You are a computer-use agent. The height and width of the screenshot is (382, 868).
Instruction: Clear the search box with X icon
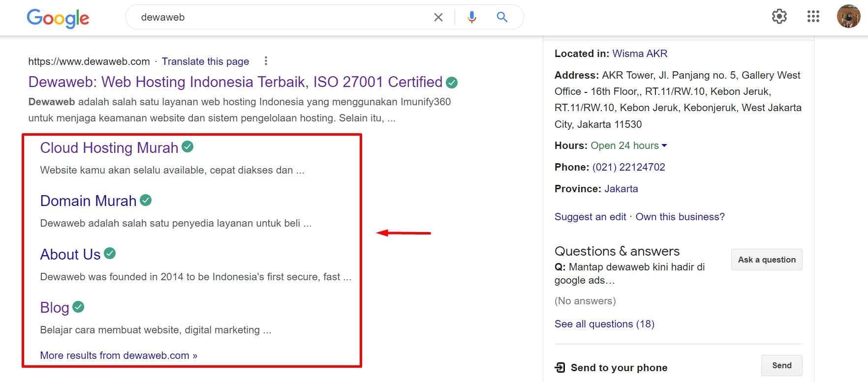[438, 17]
